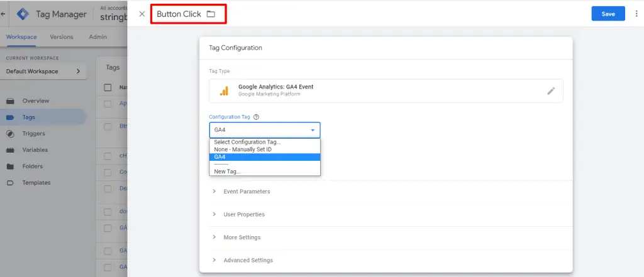The width and height of the screenshot is (644, 277).
Task: Click the Save button
Action: 608,14
